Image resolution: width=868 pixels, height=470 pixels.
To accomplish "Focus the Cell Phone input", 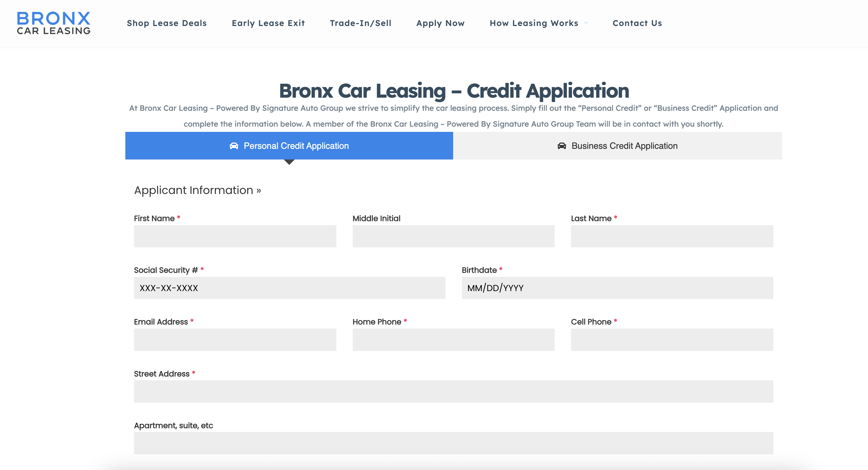I will pyautogui.click(x=672, y=340).
